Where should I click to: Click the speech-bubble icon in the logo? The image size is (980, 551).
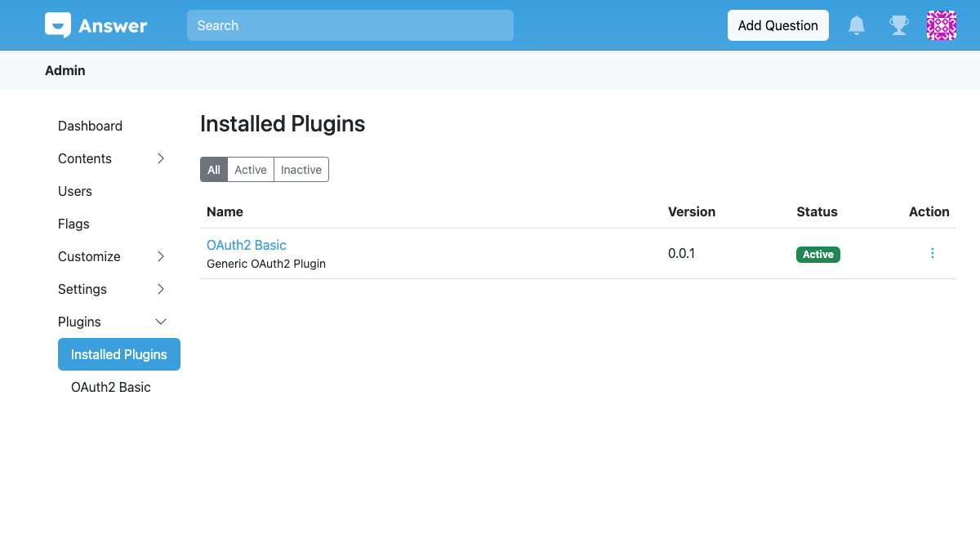(56, 24)
